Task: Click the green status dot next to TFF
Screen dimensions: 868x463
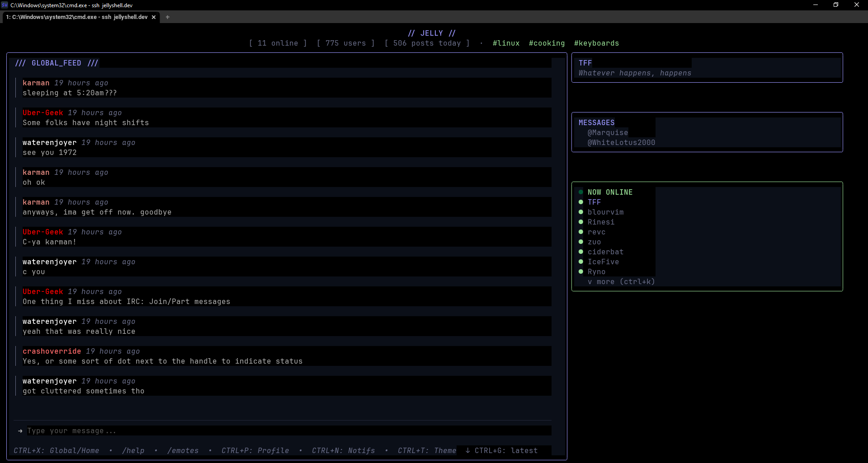Action: click(580, 202)
